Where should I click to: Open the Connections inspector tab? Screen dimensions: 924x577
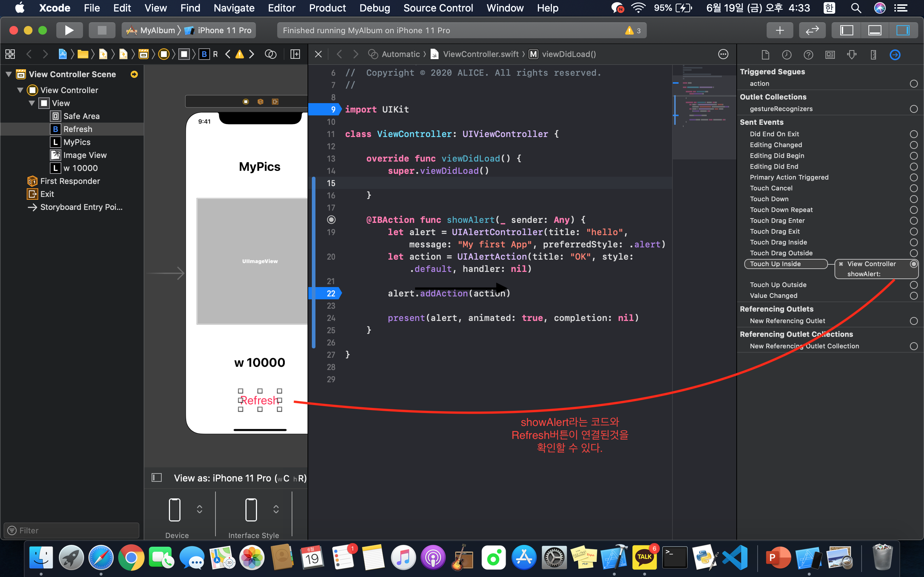coord(895,54)
